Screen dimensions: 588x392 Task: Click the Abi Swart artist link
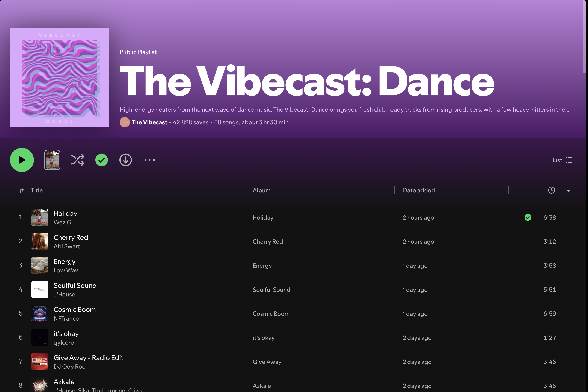[x=67, y=246]
